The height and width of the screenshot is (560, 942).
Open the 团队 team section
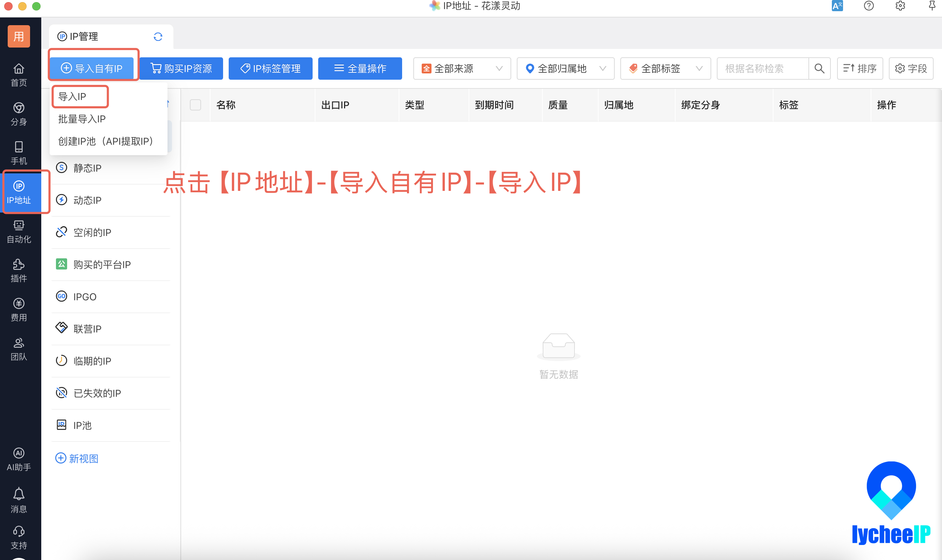pos(19,349)
